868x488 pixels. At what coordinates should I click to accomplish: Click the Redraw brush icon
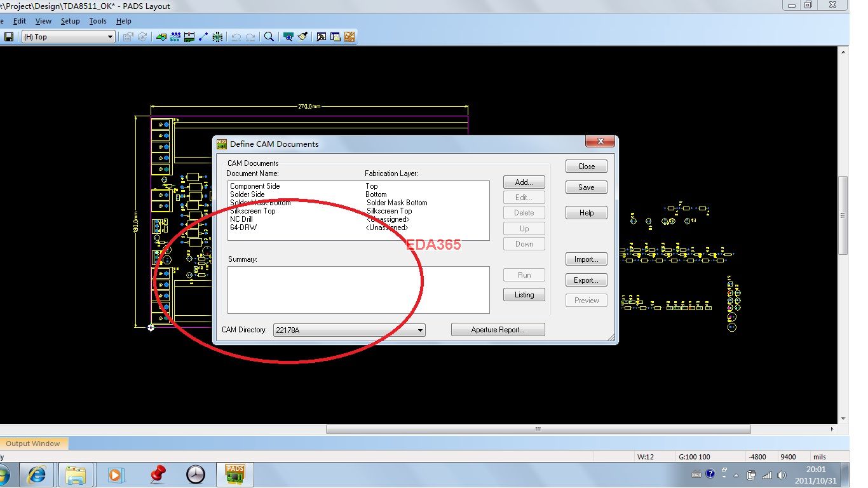coord(302,37)
